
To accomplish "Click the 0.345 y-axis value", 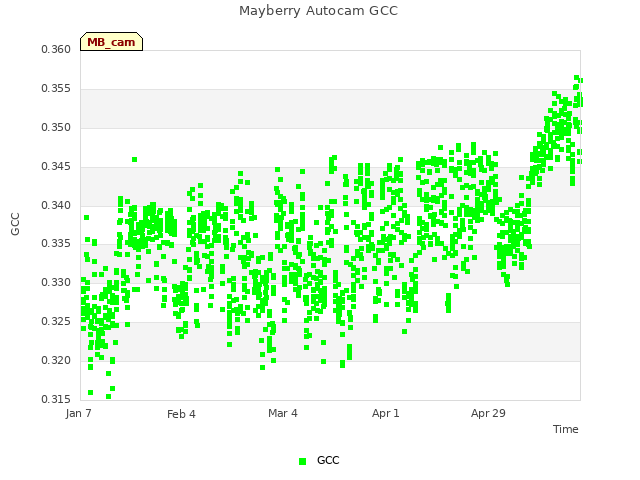I will coord(56,167).
